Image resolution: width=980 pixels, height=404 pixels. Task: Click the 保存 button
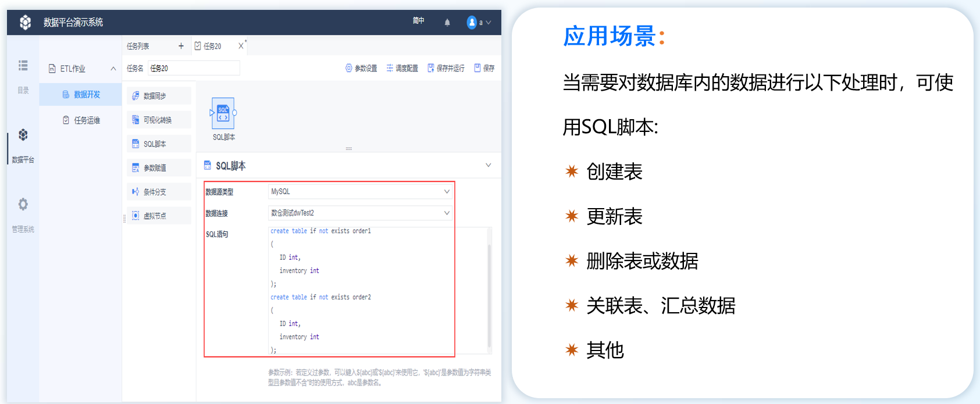click(x=484, y=68)
